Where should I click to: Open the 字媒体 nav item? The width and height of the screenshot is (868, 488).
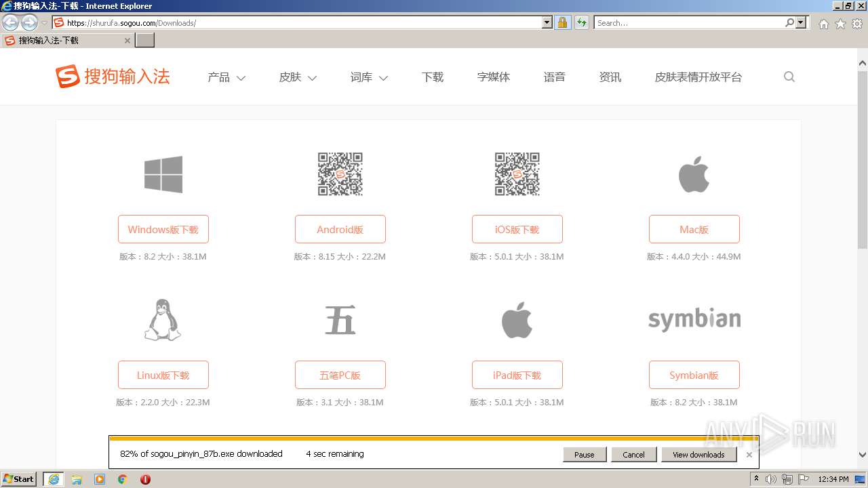point(494,77)
